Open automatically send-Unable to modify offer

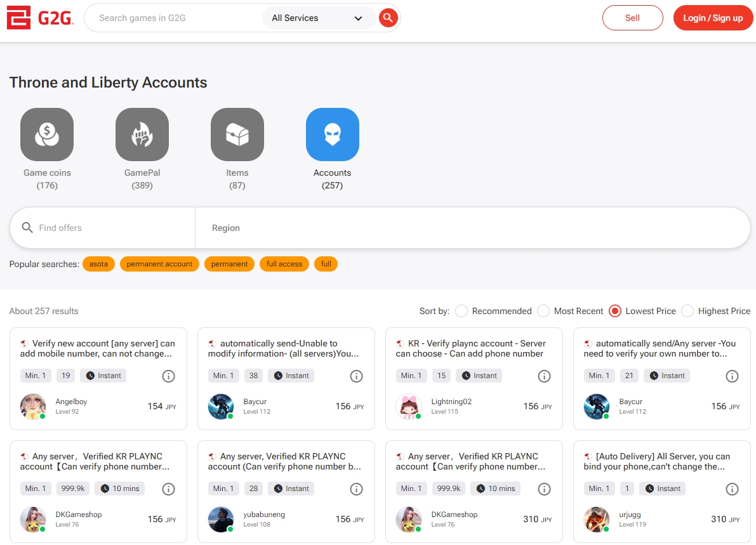point(284,348)
